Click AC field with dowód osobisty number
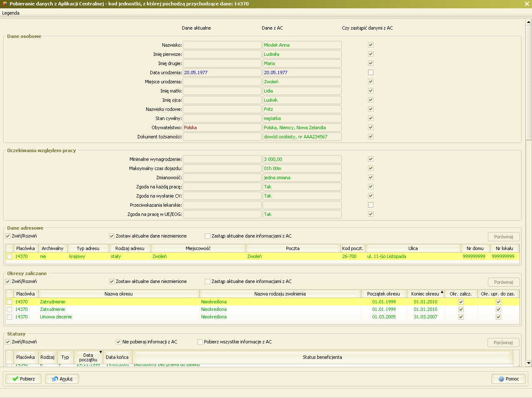 (302, 137)
